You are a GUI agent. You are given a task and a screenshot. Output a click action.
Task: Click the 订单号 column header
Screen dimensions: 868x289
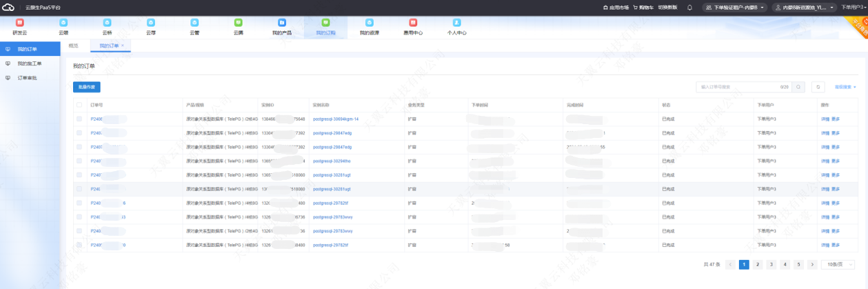pyautogui.click(x=97, y=105)
